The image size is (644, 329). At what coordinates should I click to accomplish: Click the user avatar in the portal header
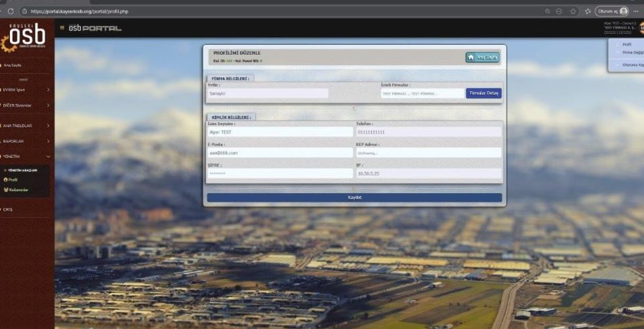click(x=641, y=28)
